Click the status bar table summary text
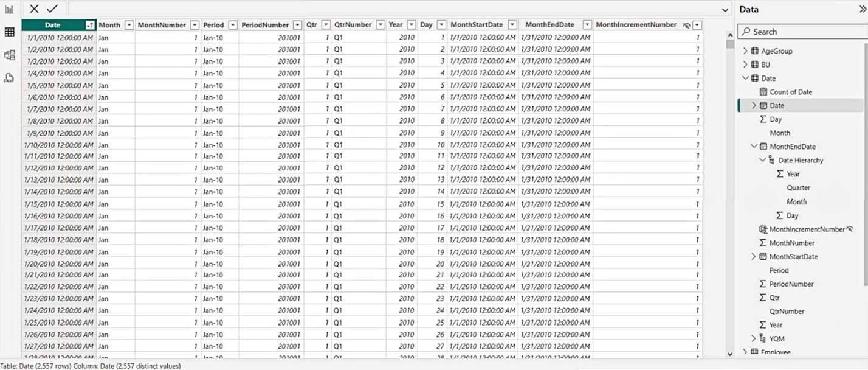868x370 pixels. [x=91, y=366]
